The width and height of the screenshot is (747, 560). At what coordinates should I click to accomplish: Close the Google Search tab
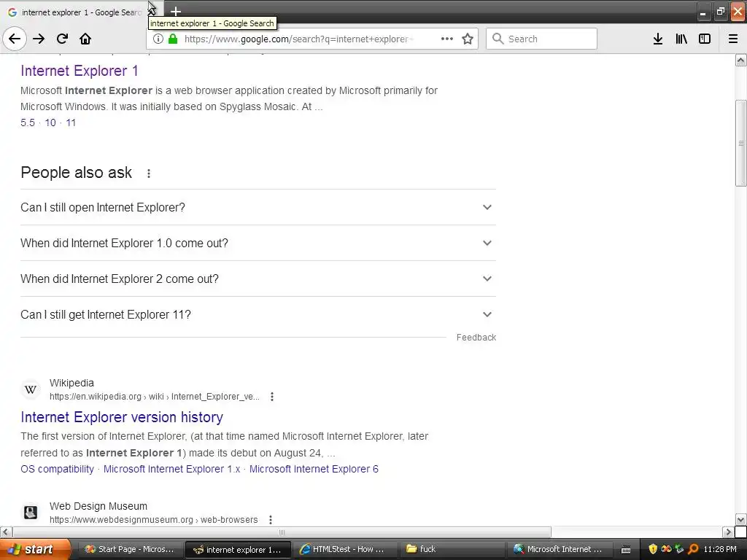coord(152,12)
